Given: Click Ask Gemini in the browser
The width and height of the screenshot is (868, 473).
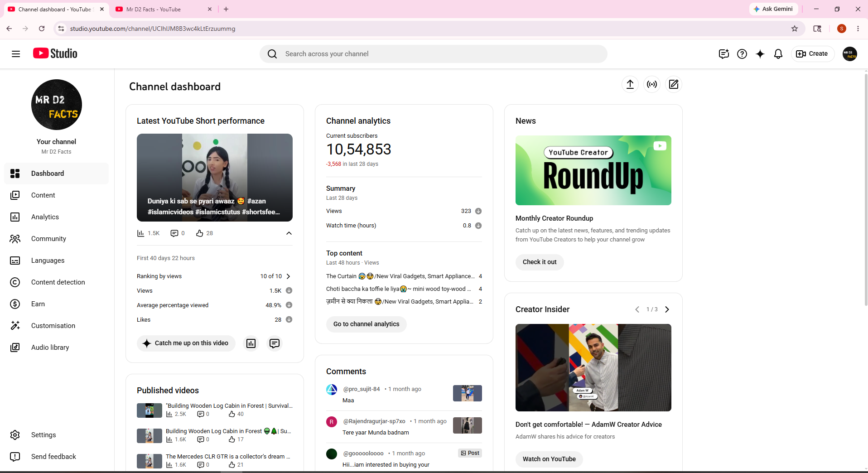Looking at the screenshot, I should (x=773, y=9).
